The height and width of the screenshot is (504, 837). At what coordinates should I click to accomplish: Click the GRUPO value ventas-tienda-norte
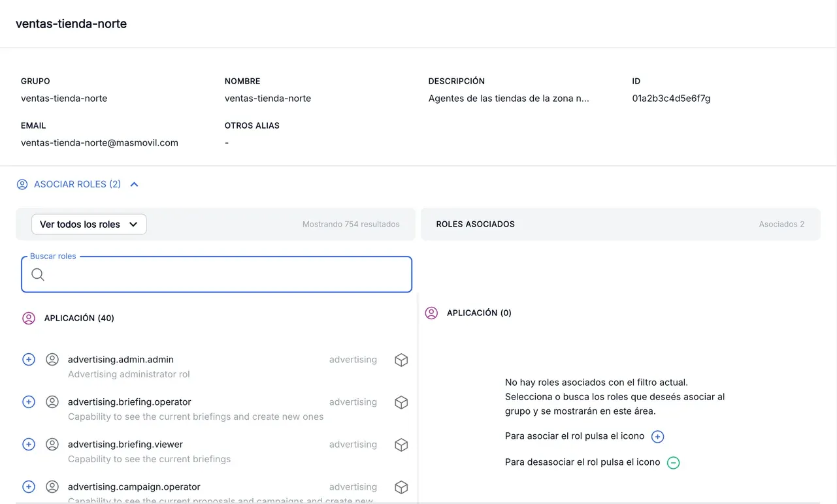pos(64,99)
